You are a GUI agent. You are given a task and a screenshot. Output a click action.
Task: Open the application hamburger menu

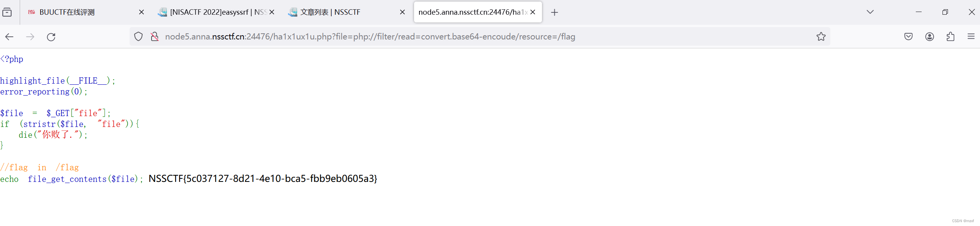pyautogui.click(x=971, y=36)
